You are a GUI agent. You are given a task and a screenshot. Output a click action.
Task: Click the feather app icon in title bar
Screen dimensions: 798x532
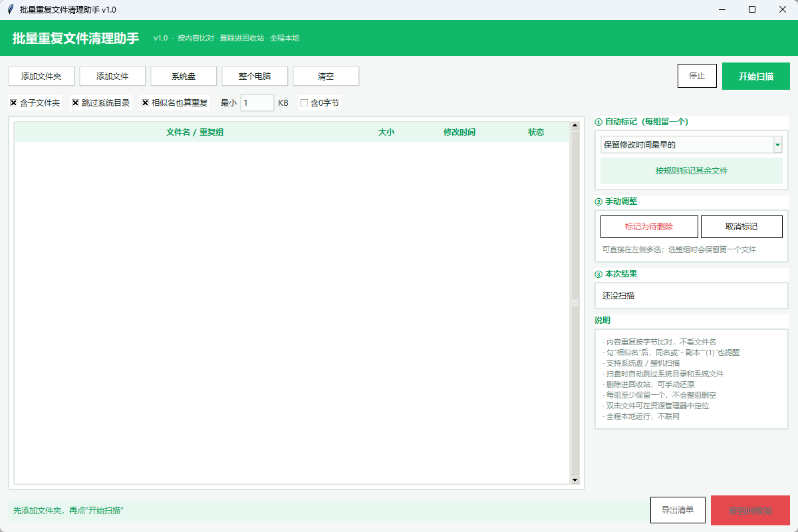(10, 9)
